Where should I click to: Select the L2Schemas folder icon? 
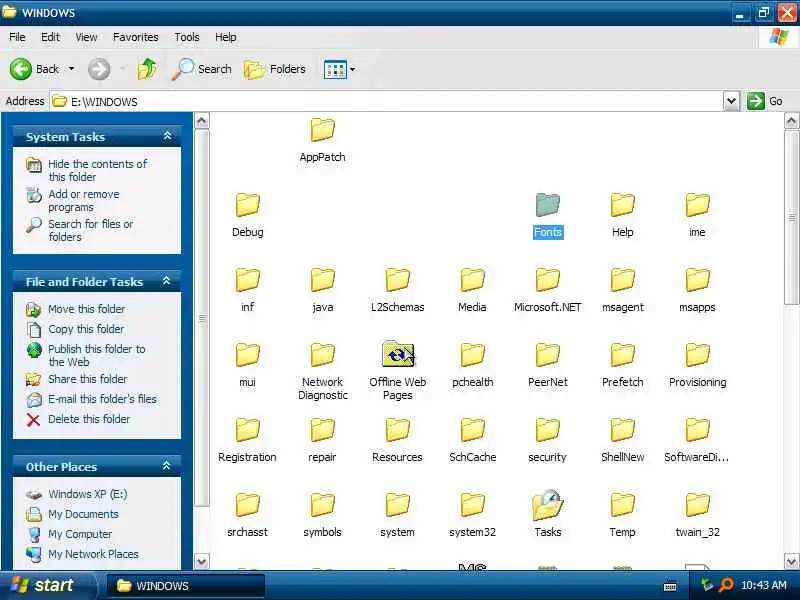click(x=397, y=280)
